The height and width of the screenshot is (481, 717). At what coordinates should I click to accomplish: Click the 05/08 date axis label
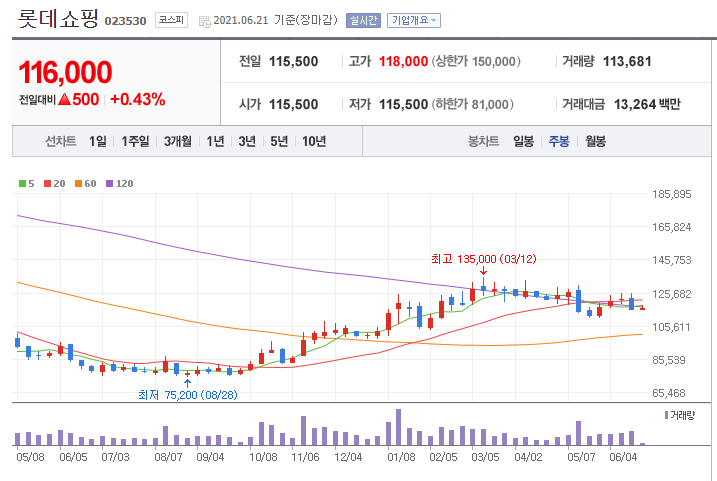[x=31, y=457]
